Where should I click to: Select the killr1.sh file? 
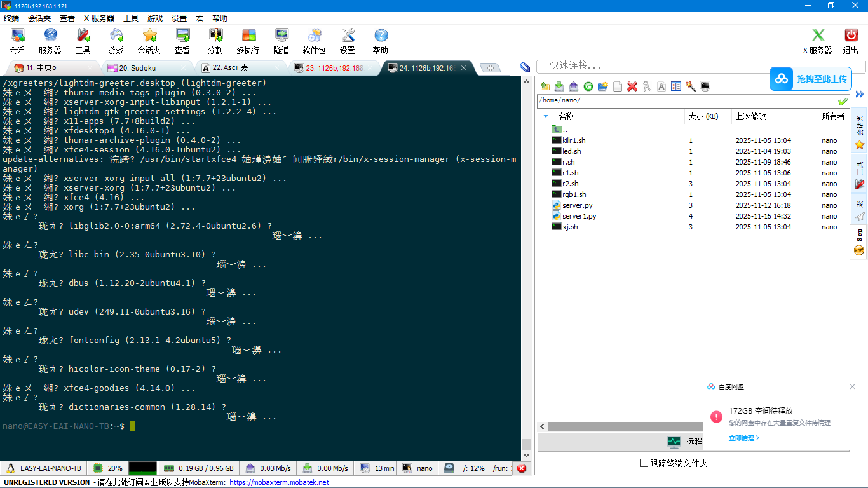click(x=574, y=140)
